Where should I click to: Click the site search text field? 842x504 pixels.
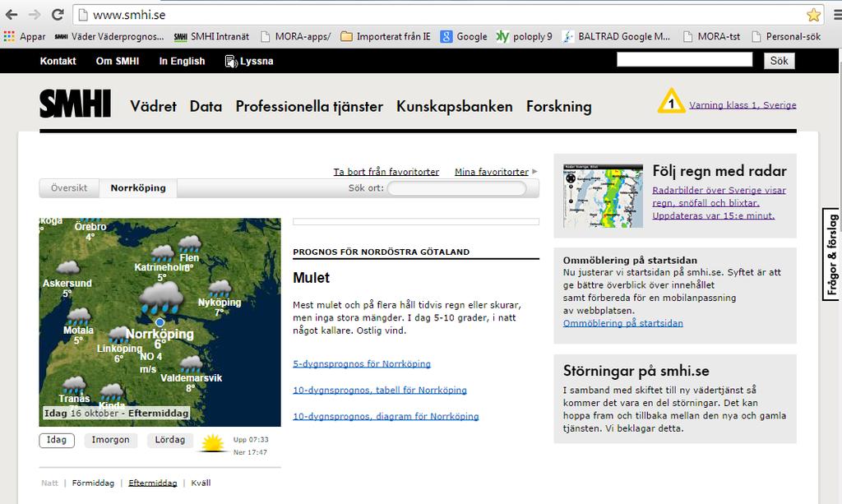pos(685,59)
